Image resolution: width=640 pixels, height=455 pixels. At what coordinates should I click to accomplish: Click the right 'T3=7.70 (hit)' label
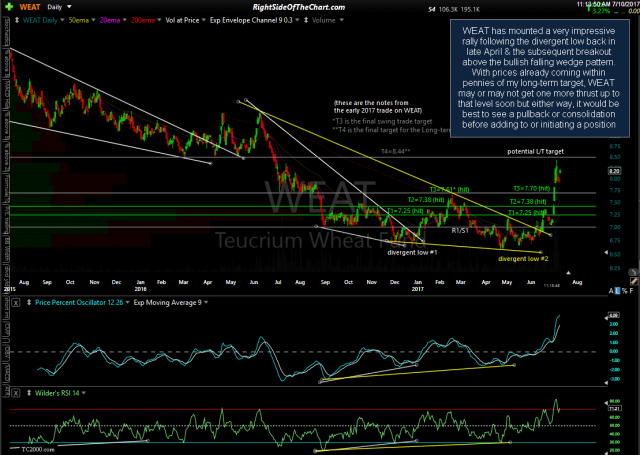pos(532,189)
